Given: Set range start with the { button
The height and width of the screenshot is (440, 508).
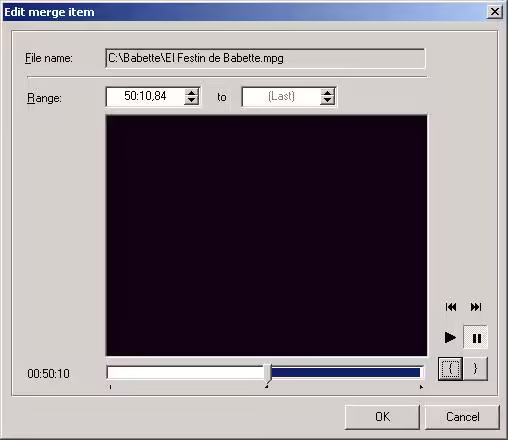Looking at the screenshot, I should pyautogui.click(x=450, y=369).
